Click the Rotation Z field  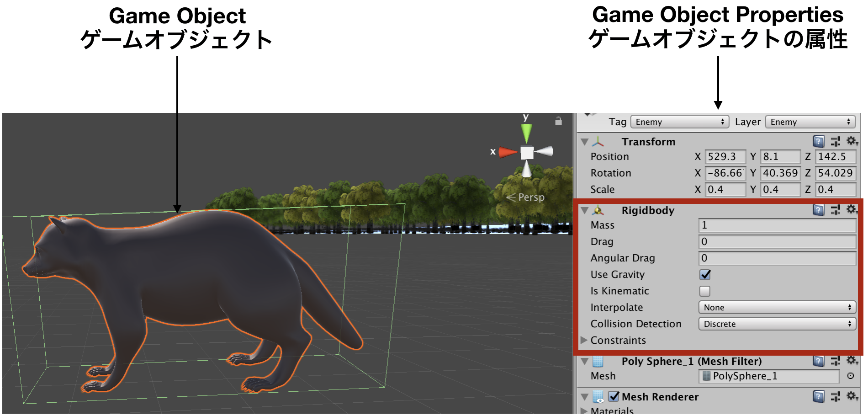click(x=836, y=173)
